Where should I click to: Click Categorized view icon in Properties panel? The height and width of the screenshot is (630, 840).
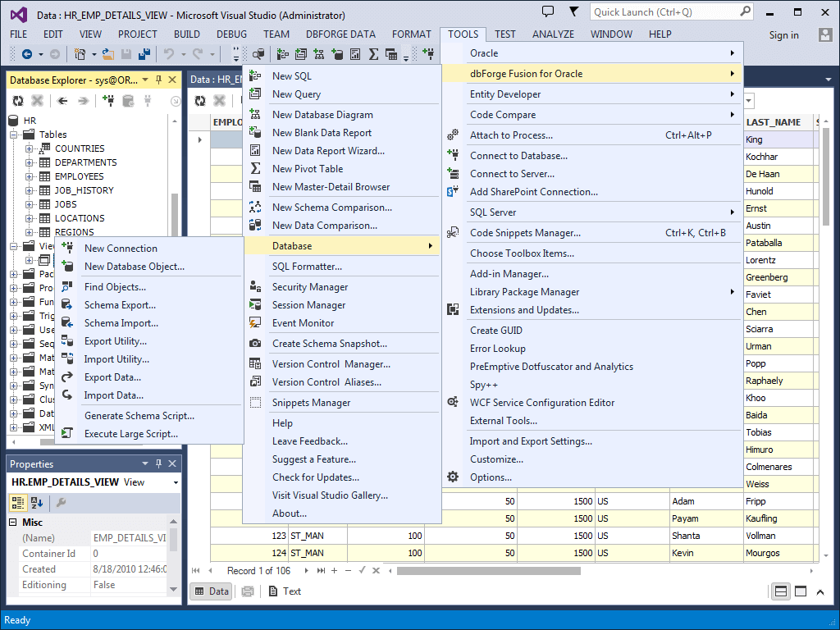coord(18,503)
